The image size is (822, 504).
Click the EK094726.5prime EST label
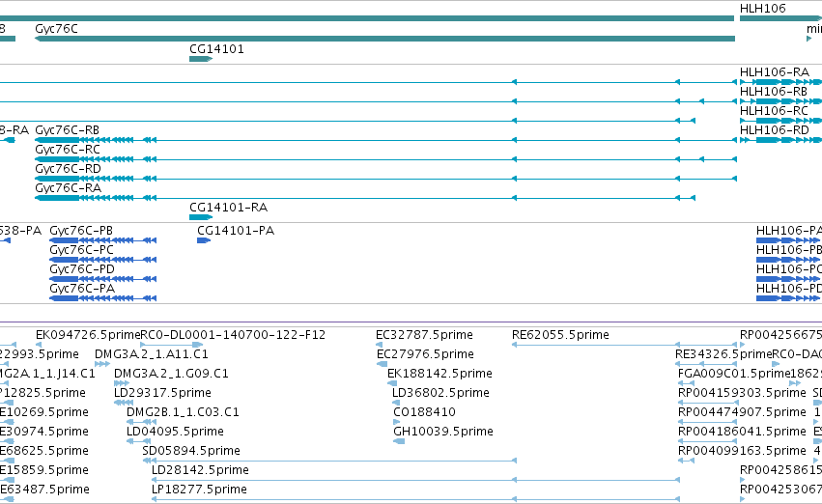(x=88, y=335)
